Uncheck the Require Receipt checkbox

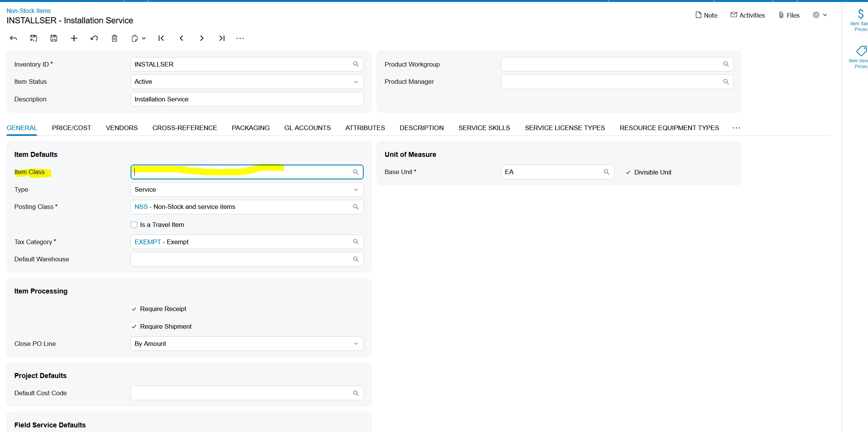pos(134,309)
